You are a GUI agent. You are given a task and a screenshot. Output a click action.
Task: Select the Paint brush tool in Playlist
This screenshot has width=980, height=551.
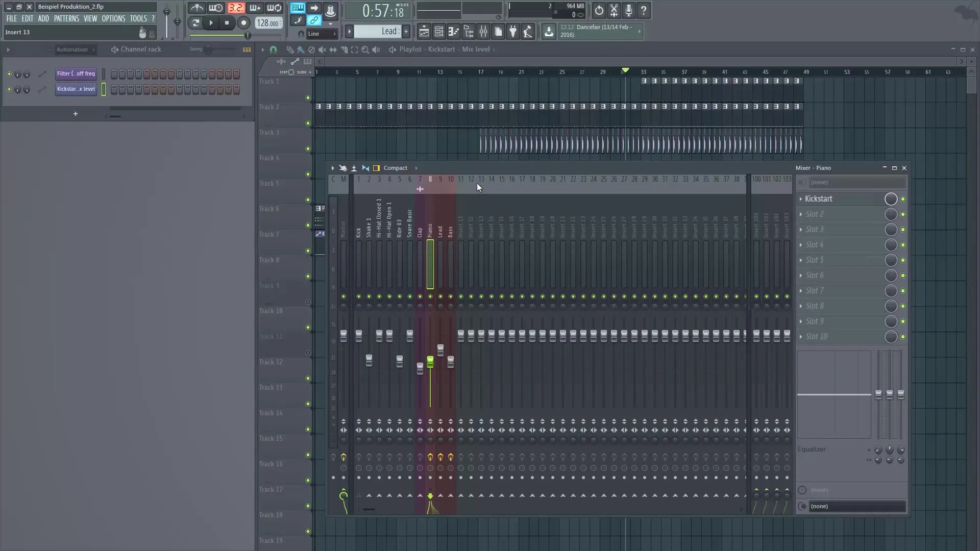click(301, 49)
